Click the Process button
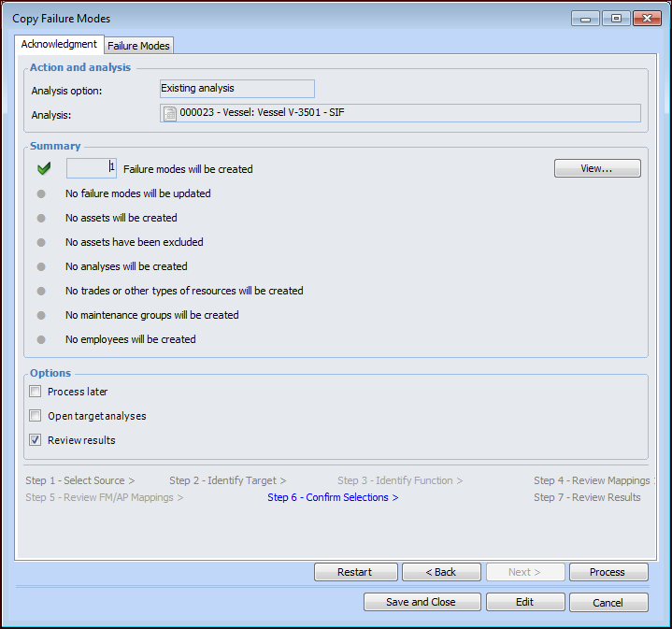Viewport: 672px width, 629px height. pyautogui.click(x=608, y=572)
